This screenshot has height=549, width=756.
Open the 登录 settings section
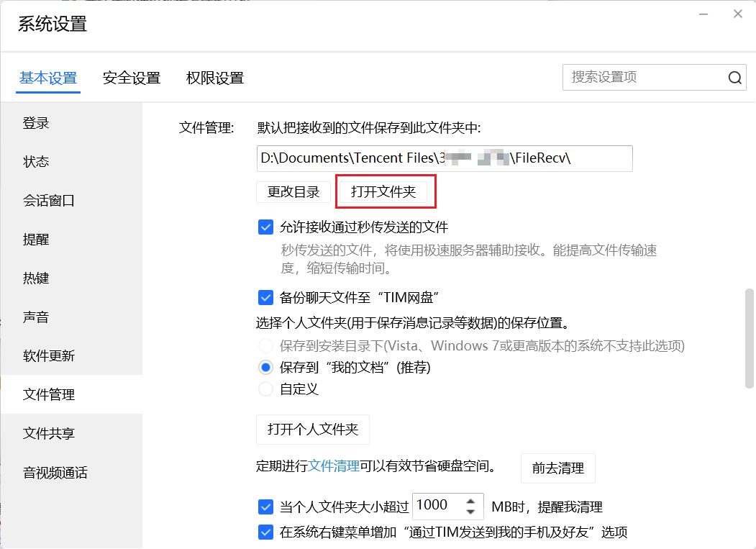pyautogui.click(x=36, y=122)
